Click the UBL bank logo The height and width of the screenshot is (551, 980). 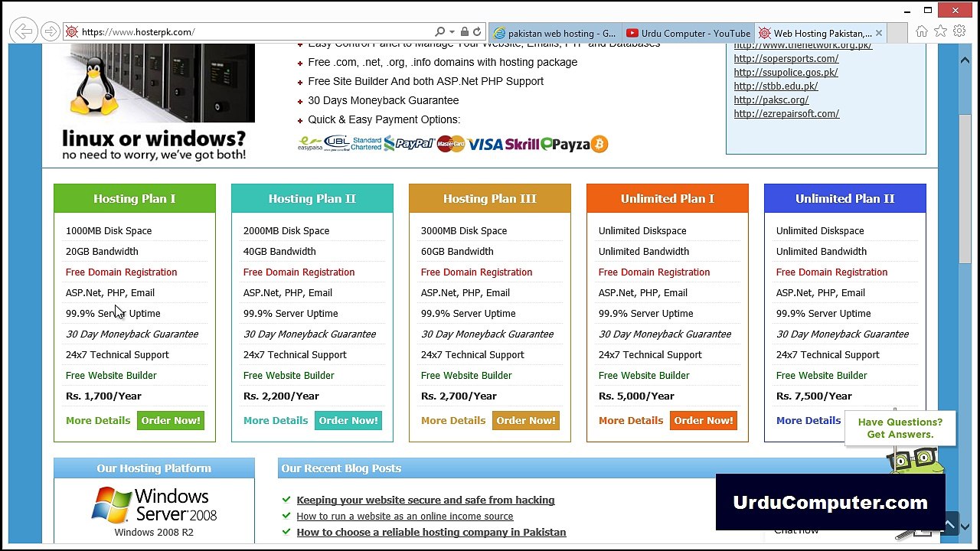337,142
